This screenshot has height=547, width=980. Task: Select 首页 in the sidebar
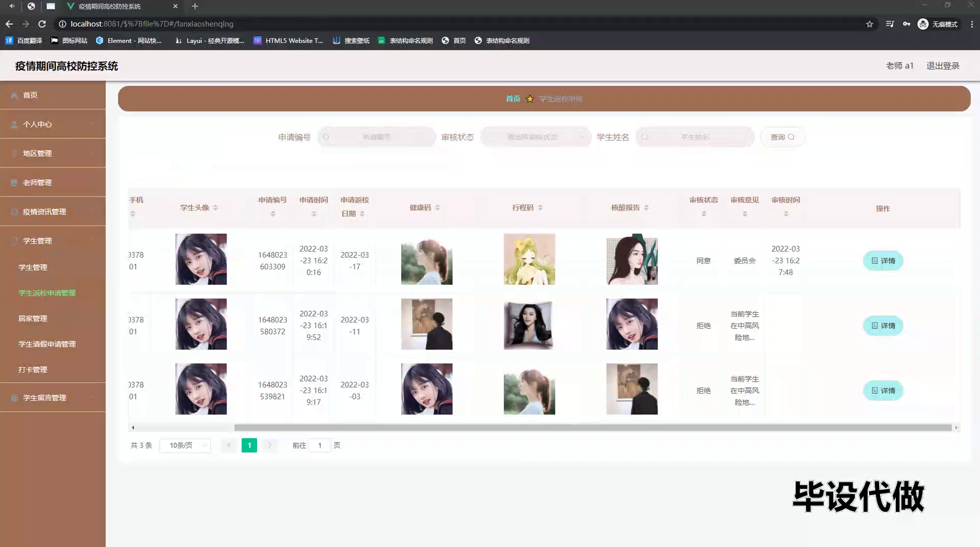tap(53, 95)
